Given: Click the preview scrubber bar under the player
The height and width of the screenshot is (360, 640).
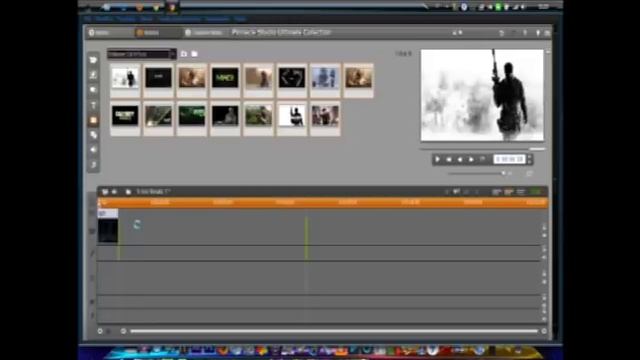Looking at the screenshot, I should 482,149.
